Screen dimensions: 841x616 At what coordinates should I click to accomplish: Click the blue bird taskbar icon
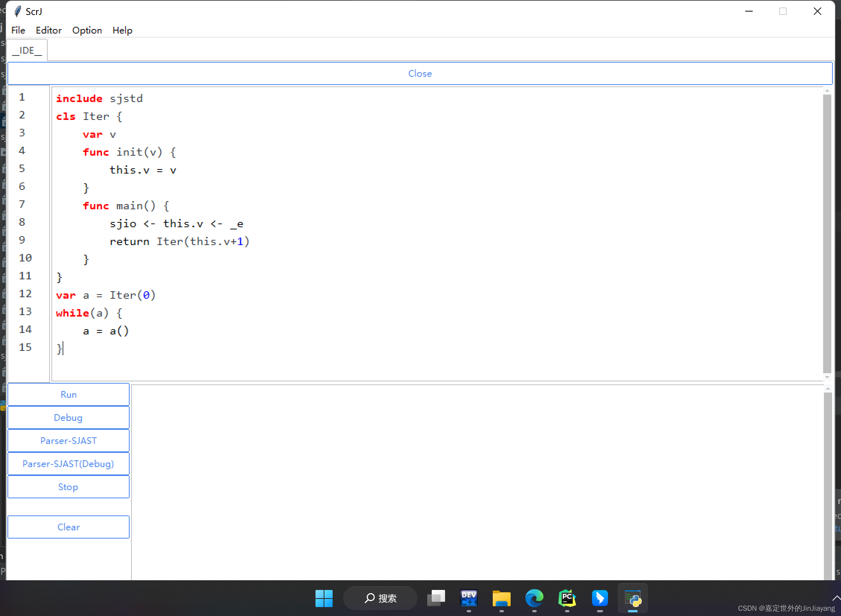point(600,598)
